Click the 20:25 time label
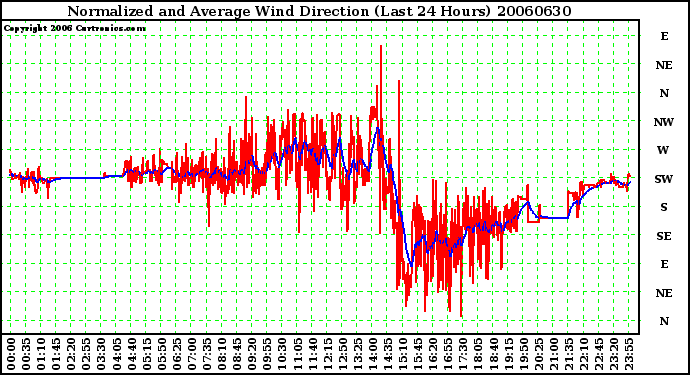690x375 pixels. point(538,354)
